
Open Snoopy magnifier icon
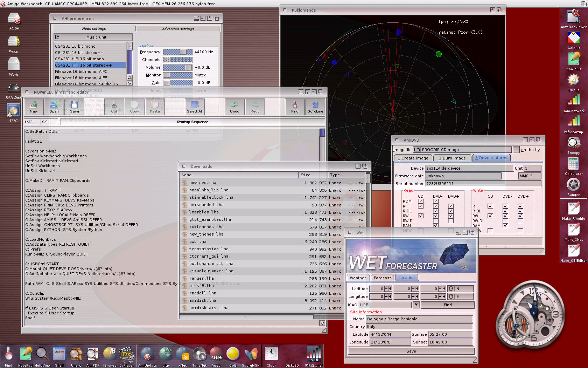(x=573, y=145)
